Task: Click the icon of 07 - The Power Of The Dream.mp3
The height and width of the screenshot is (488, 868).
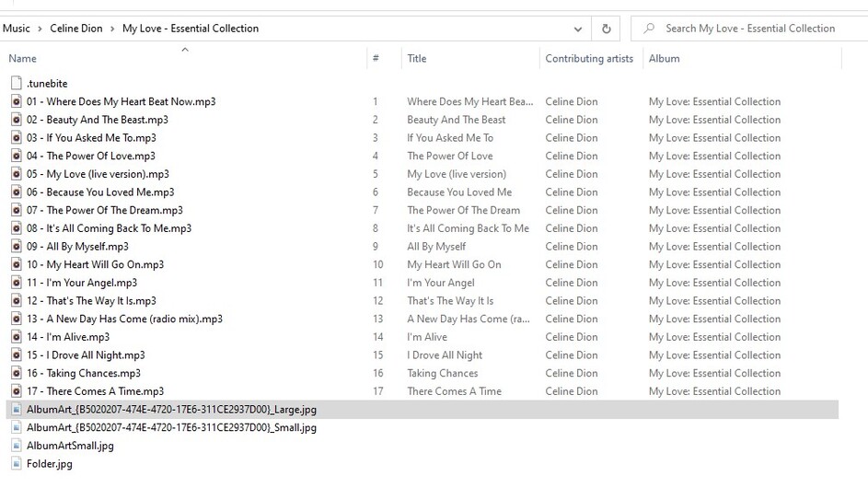Action: tap(17, 210)
